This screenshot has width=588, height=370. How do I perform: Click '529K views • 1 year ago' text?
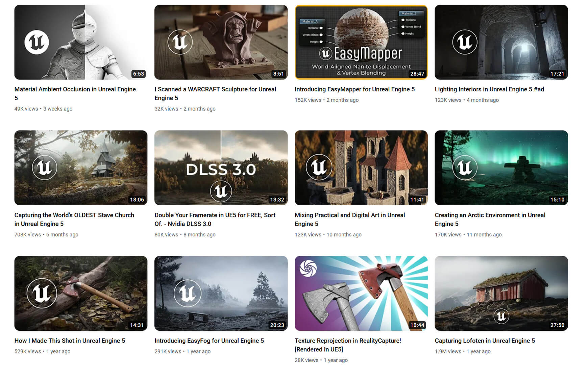(x=42, y=351)
